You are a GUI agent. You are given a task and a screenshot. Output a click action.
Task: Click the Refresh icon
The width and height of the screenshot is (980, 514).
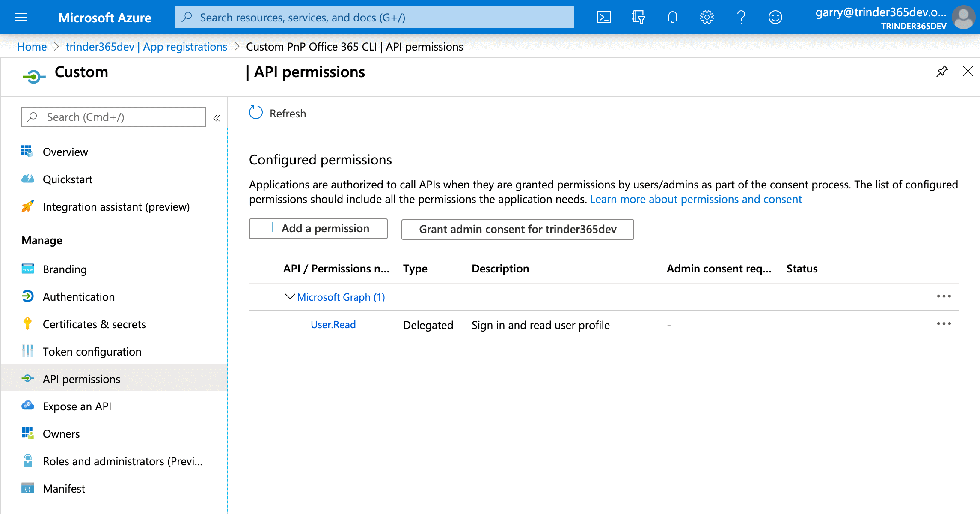[x=256, y=113]
